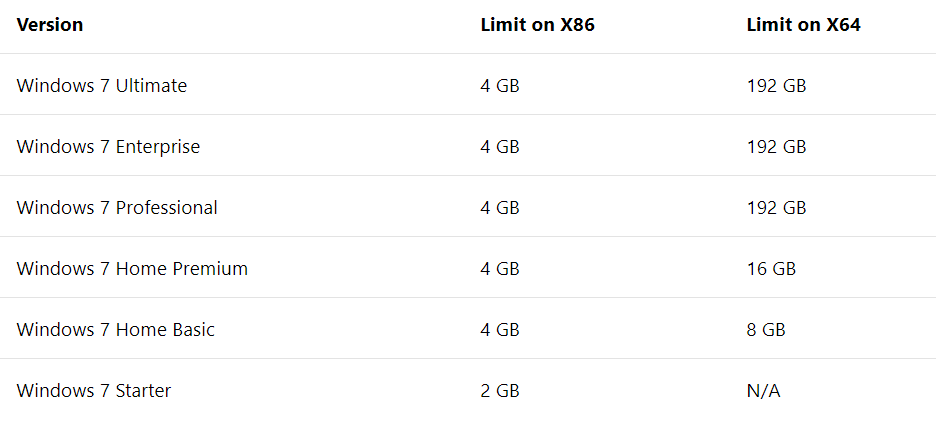Click the N/A value for Starter
Image resolution: width=936 pixels, height=422 pixels.
coord(763,390)
